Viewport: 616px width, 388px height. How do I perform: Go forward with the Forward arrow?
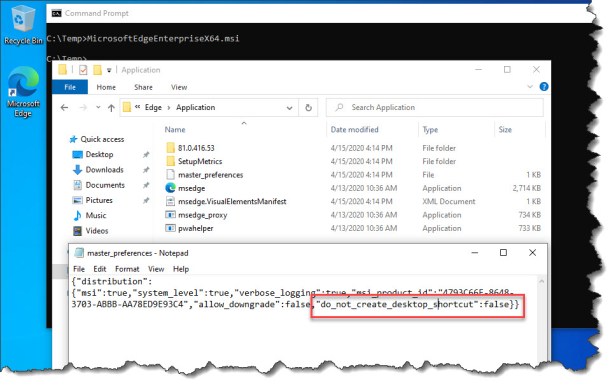(x=83, y=108)
